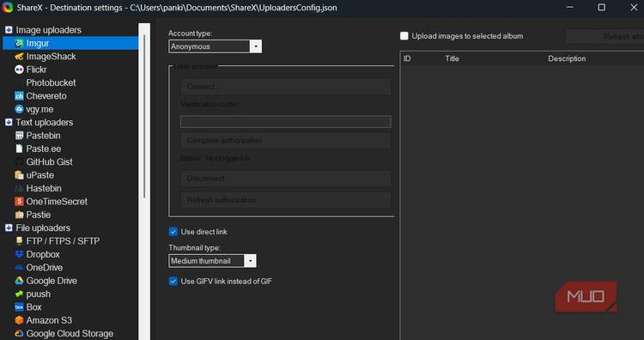Click the OneTimeSecret icon
Viewport: 644px width, 340px height.
[19, 201]
